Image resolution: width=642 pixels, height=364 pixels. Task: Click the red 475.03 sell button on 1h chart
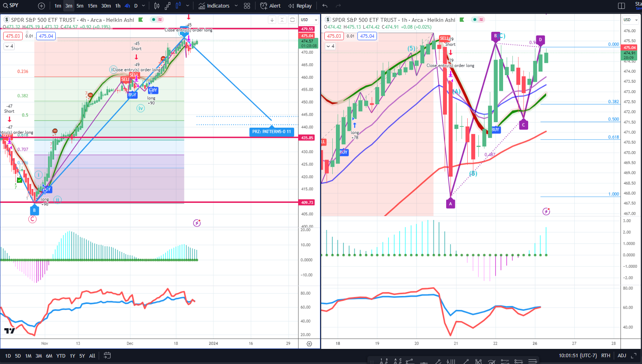coord(334,36)
